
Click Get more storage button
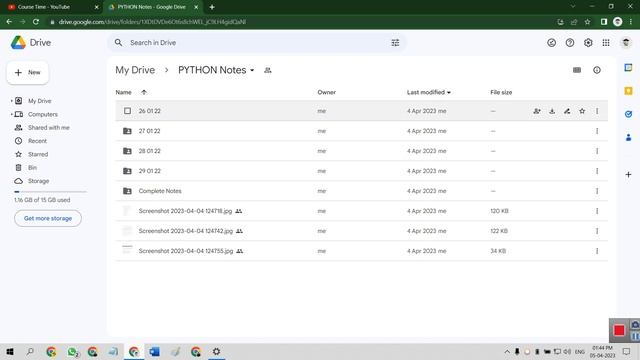(48, 218)
